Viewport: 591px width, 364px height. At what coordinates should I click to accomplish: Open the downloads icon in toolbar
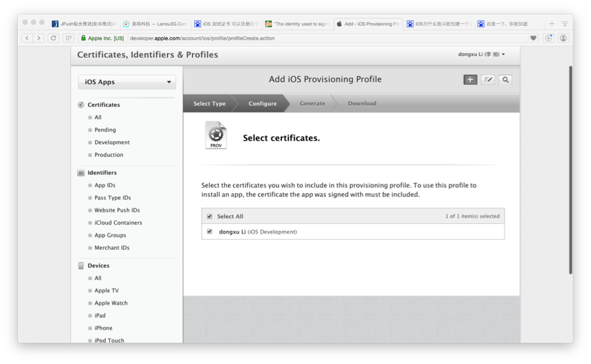click(x=549, y=38)
